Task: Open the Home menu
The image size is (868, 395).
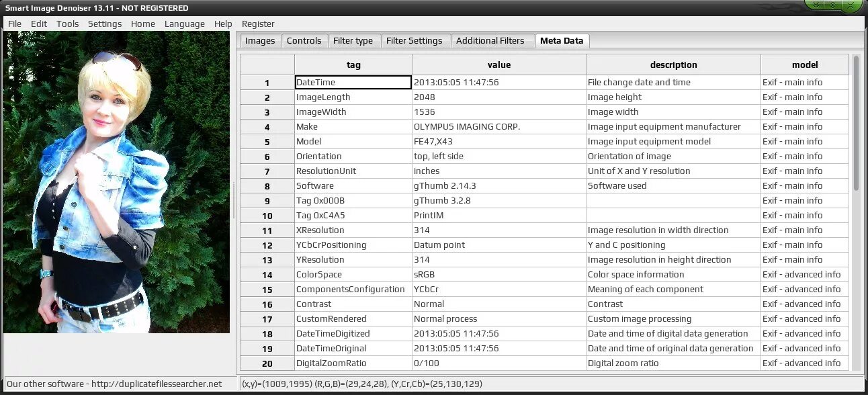Action: tap(143, 24)
